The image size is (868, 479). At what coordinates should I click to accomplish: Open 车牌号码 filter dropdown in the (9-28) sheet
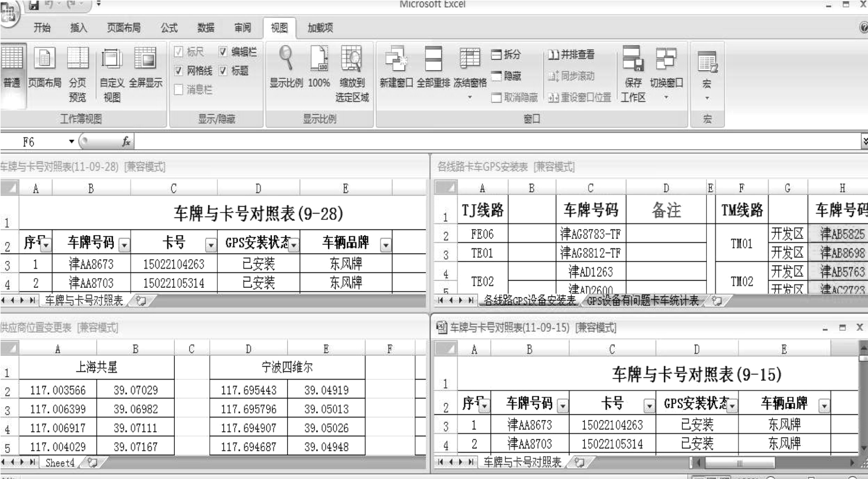tap(124, 245)
